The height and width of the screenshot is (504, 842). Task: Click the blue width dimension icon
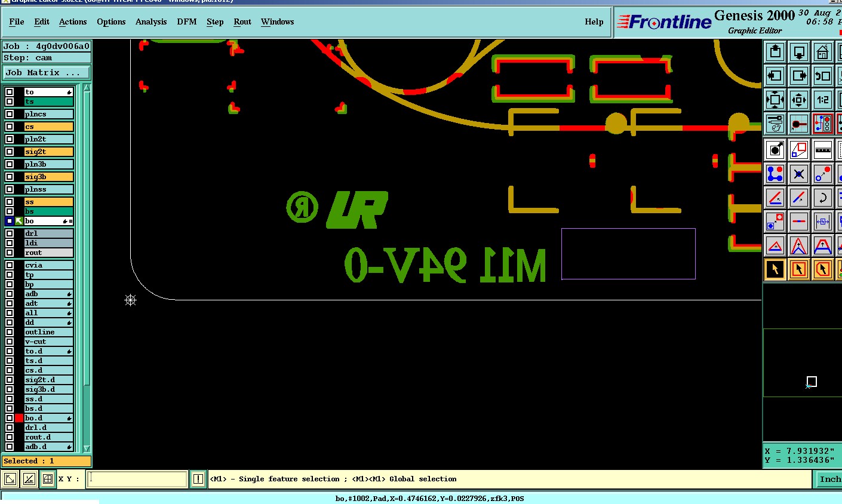[823, 222]
